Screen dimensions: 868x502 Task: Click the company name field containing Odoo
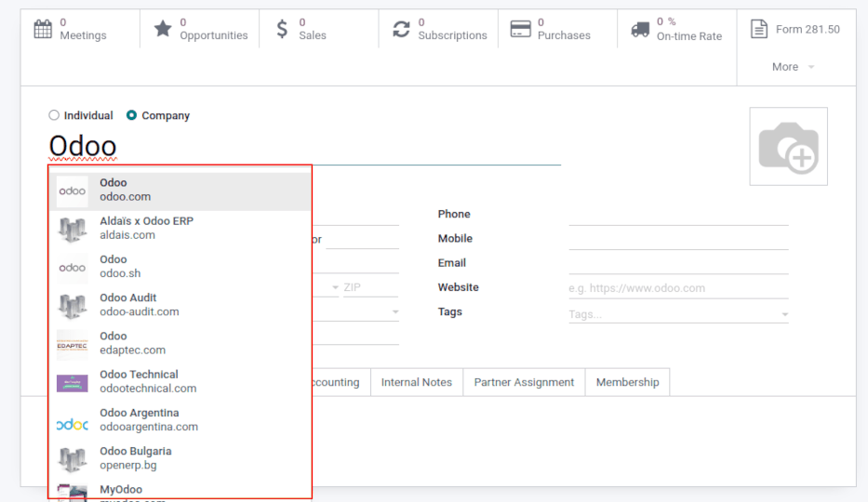[304, 147]
